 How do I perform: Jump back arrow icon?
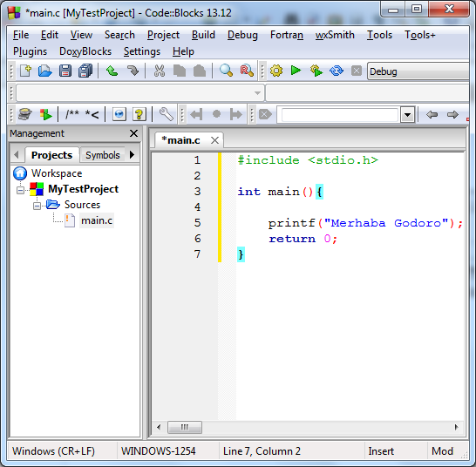[x=432, y=115]
